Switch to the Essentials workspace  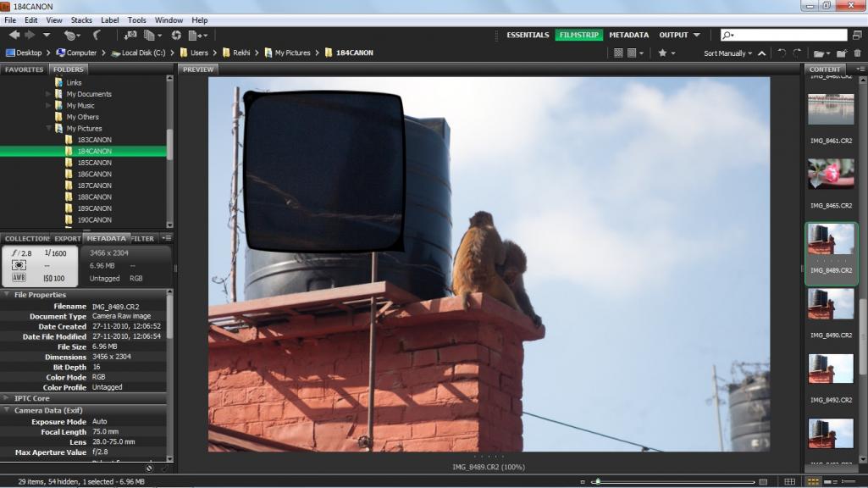click(528, 35)
